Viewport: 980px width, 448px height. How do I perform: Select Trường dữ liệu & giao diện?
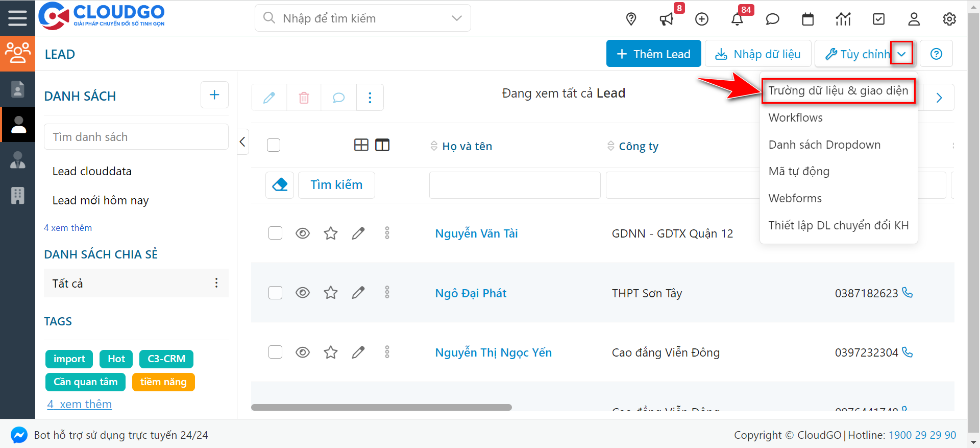pyautogui.click(x=838, y=91)
